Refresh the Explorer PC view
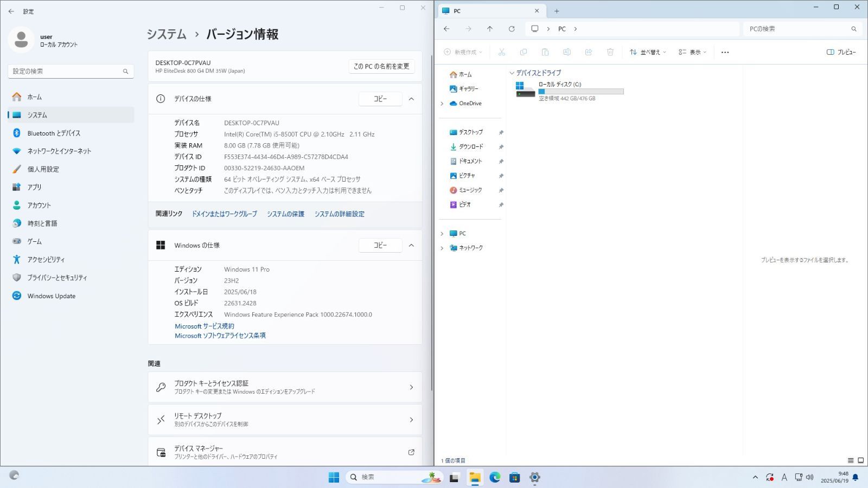 point(512,29)
